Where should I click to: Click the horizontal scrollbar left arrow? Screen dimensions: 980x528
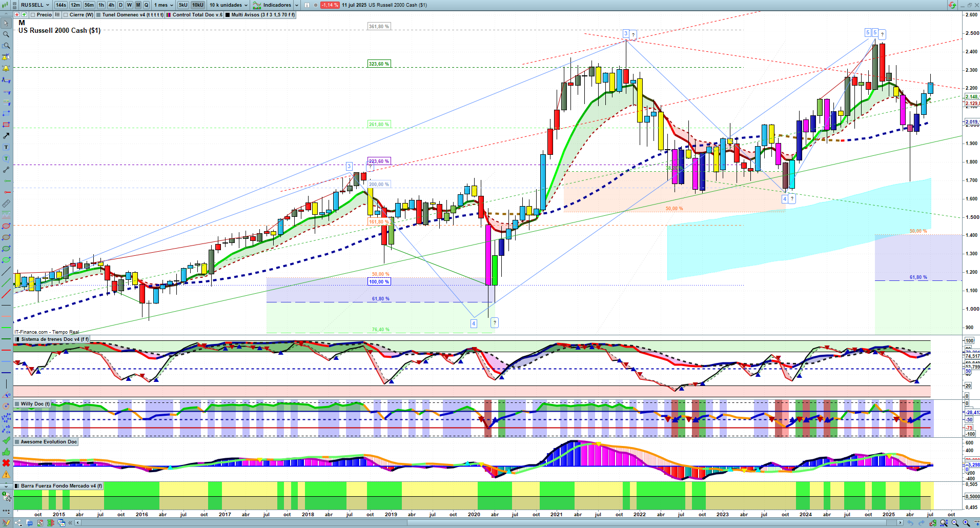(x=77, y=523)
